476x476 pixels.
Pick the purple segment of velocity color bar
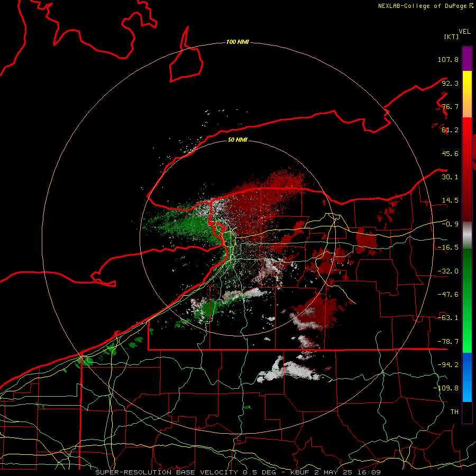click(x=467, y=59)
